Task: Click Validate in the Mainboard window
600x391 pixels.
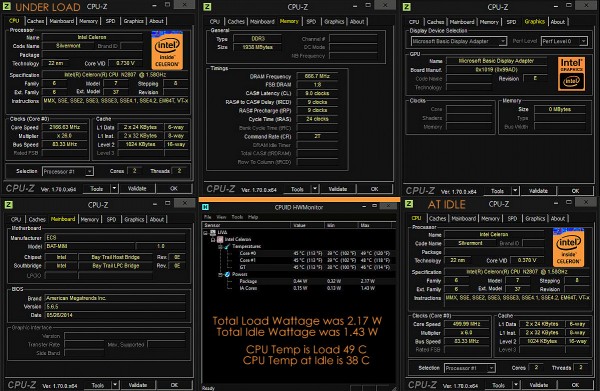Action: click(x=138, y=385)
